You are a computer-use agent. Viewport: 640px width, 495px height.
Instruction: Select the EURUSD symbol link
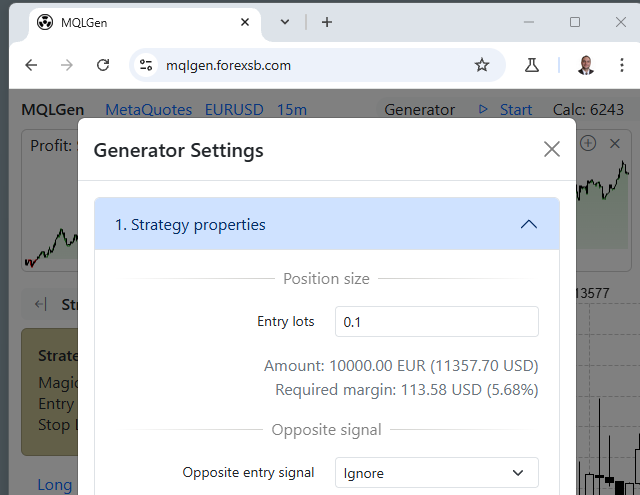[234, 109]
